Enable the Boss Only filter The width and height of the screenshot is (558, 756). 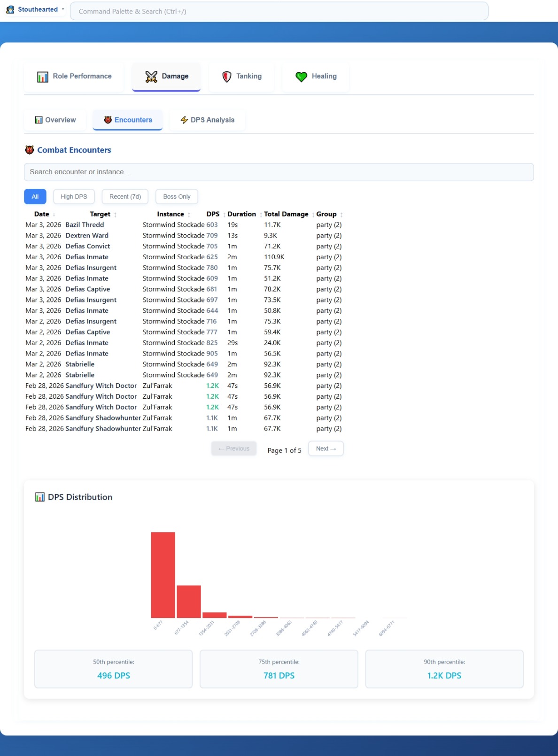coord(177,197)
